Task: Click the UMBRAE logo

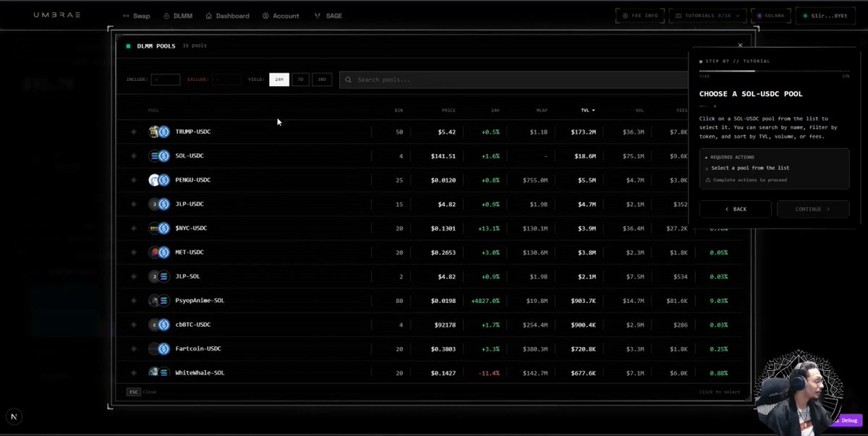Action: (x=57, y=15)
